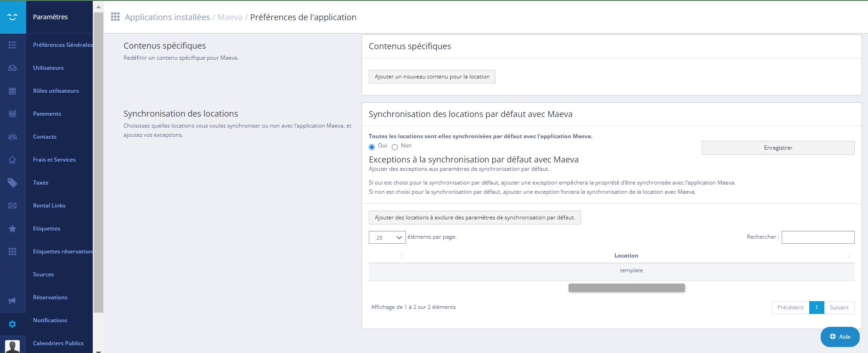Click the horizontal scrollbar under the table
Viewport: 868px width, 353px height.
[626, 288]
